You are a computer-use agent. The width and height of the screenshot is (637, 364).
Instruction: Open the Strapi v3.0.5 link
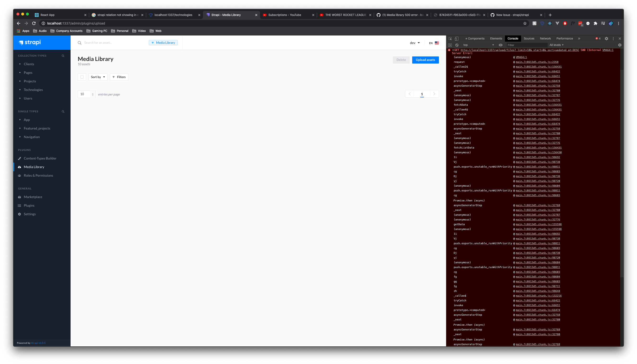point(38,343)
